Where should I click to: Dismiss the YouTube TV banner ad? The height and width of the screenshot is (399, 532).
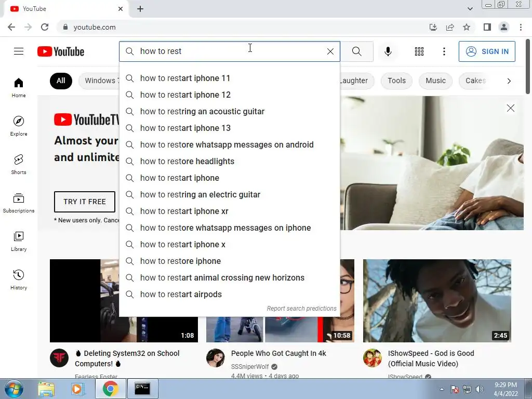[x=511, y=108]
